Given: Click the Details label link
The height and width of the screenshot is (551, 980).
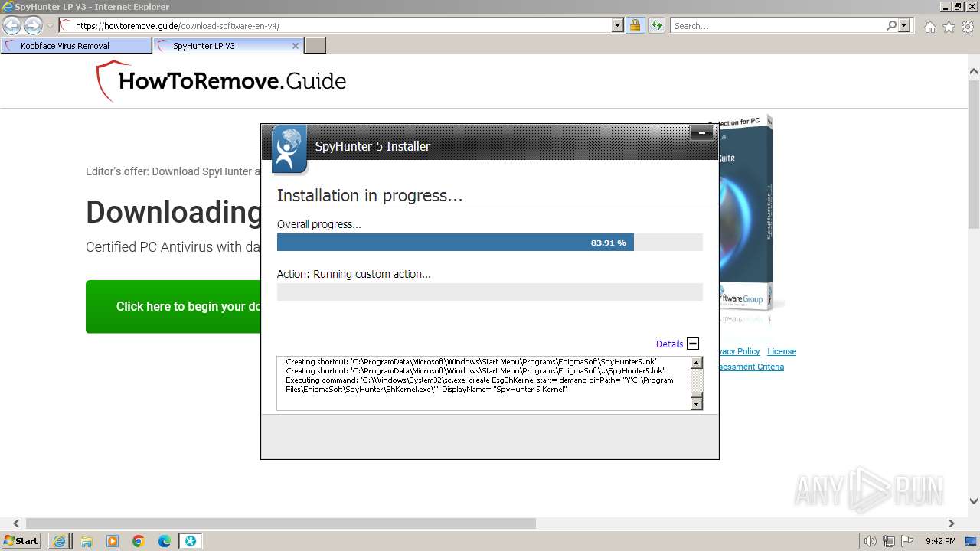Looking at the screenshot, I should coord(669,344).
